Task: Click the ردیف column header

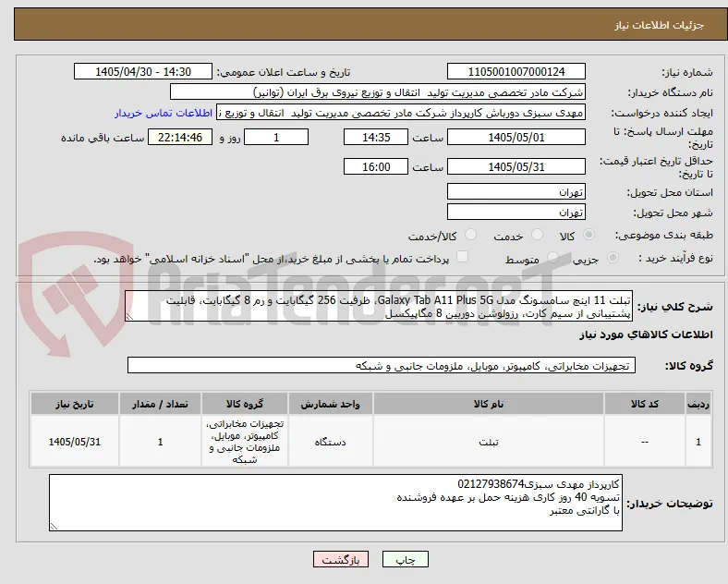Action: [x=698, y=404]
